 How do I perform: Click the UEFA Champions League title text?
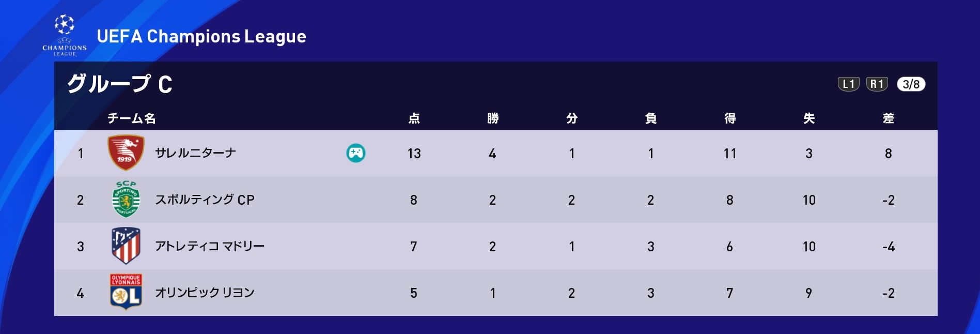[x=201, y=36]
